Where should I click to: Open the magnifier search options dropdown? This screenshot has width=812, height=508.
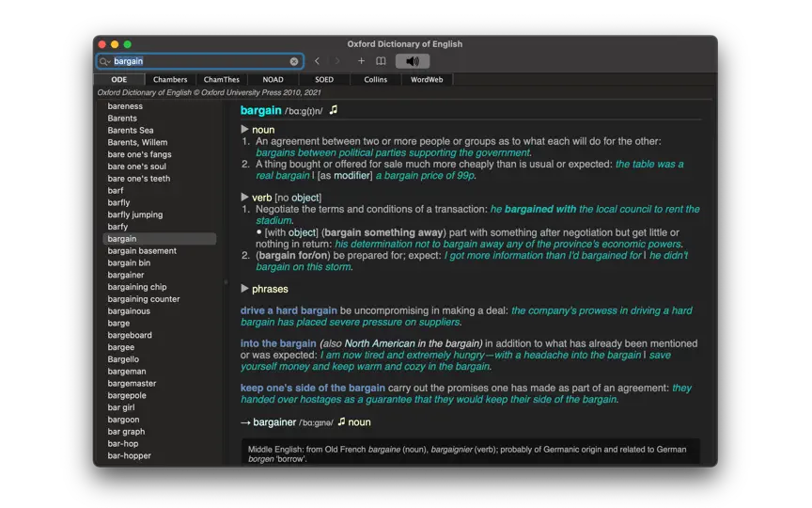[x=104, y=61]
